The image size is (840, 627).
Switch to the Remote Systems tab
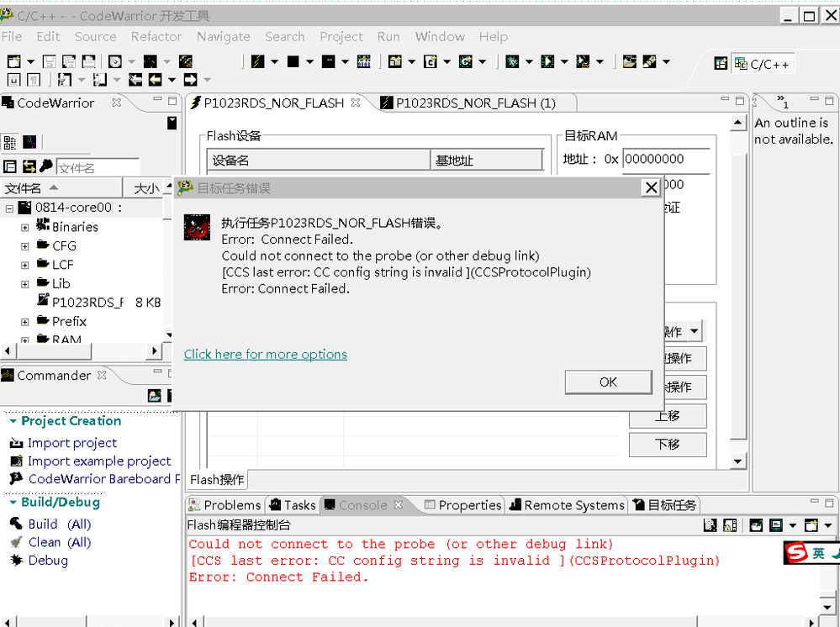(x=568, y=505)
